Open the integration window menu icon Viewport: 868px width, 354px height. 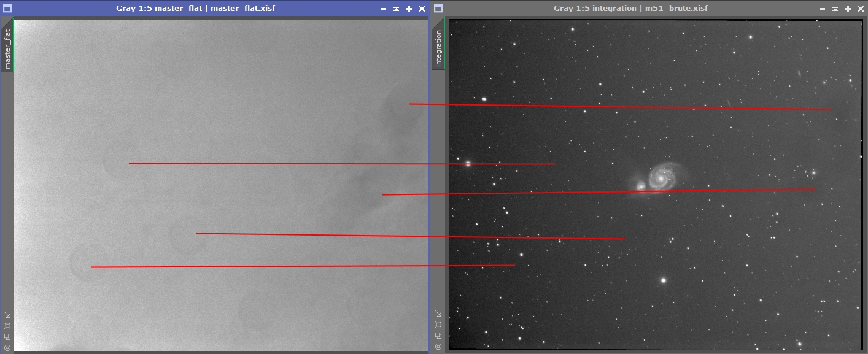[x=438, y=9]
